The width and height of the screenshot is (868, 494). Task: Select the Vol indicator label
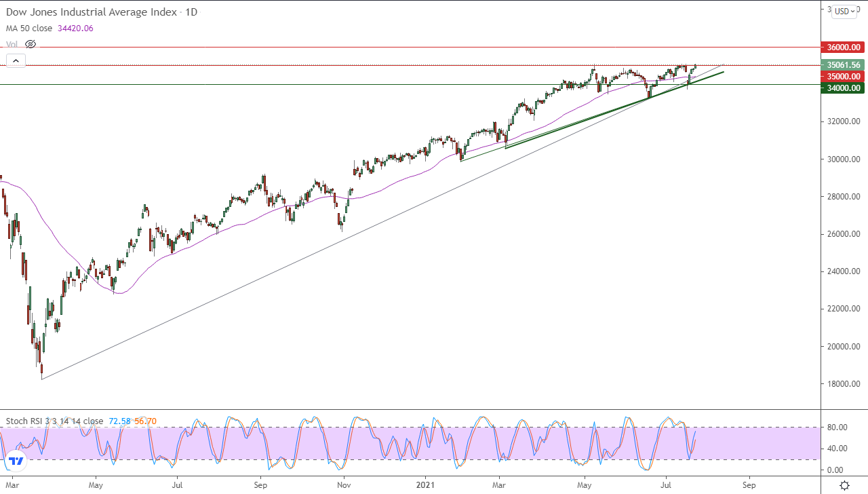[x=12, y=44]
